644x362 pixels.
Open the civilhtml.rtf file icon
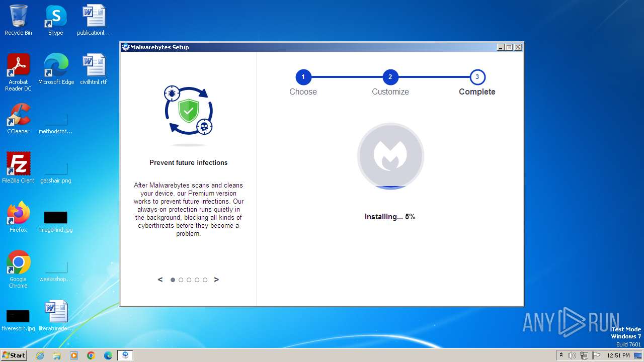(94, 69)
